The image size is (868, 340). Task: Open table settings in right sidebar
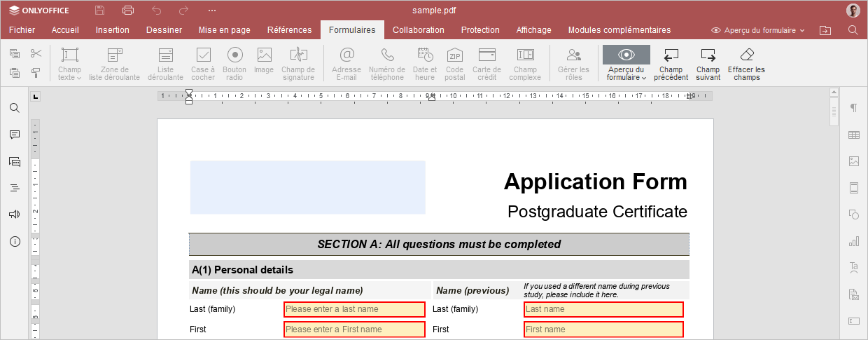853,135
